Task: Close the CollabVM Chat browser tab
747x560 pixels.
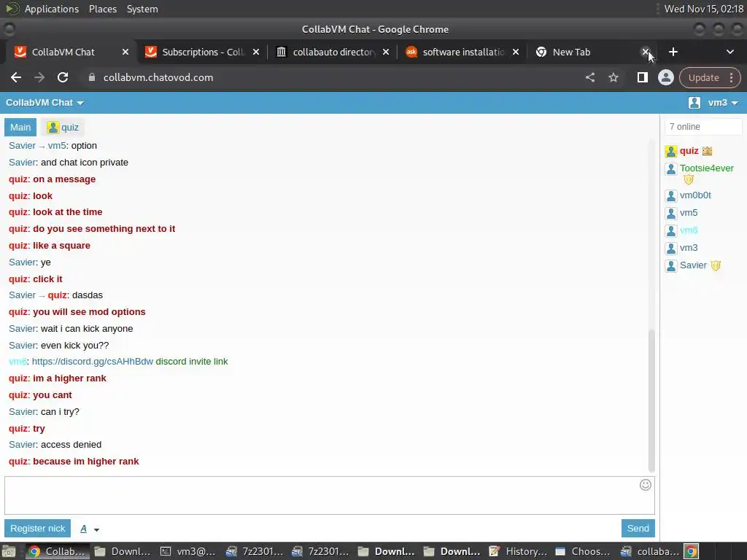Action: click(125, 52)
